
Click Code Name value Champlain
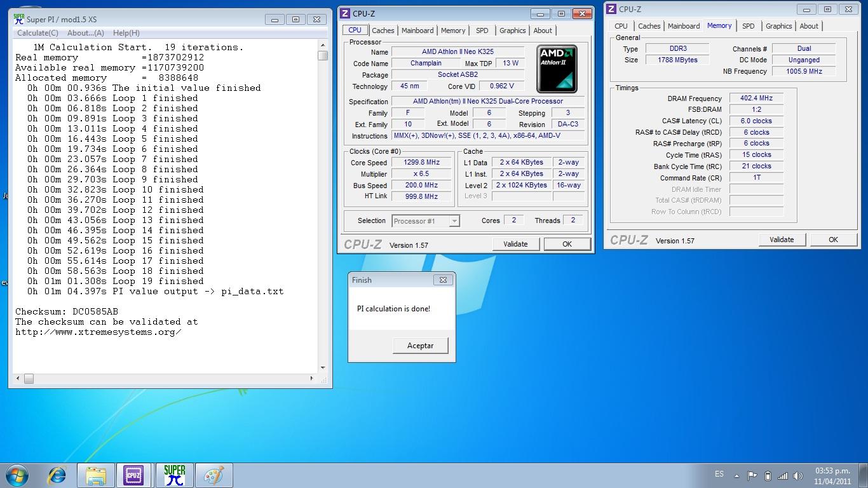point(426,63)
